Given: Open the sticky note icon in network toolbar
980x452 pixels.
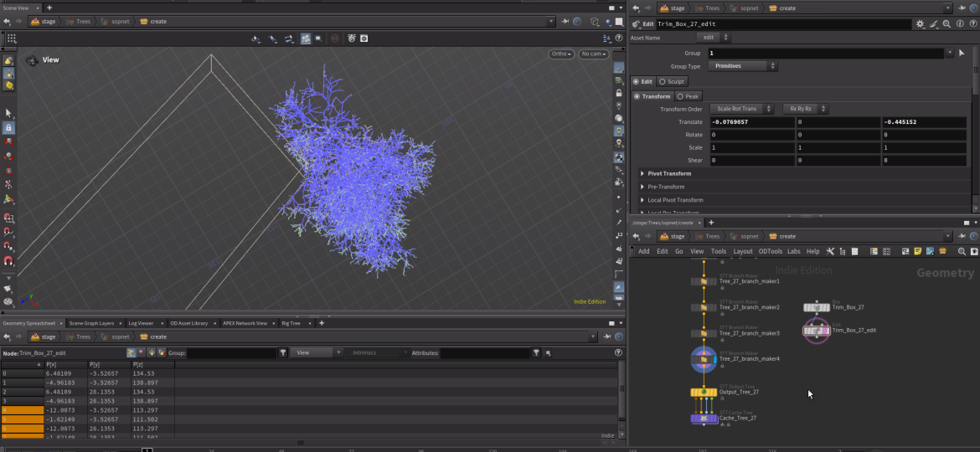Looking at the screenshot, I should click(x=918, y=251).
